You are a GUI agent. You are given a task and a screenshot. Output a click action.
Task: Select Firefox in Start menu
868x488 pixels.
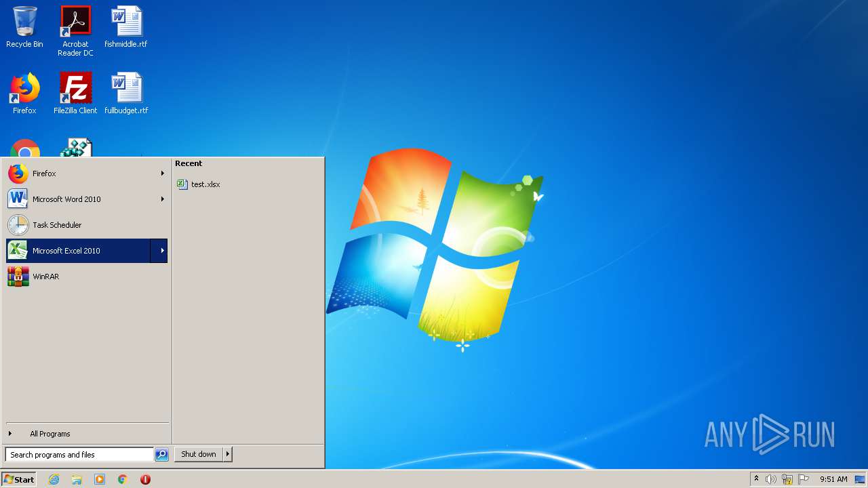tap(87, 174)
